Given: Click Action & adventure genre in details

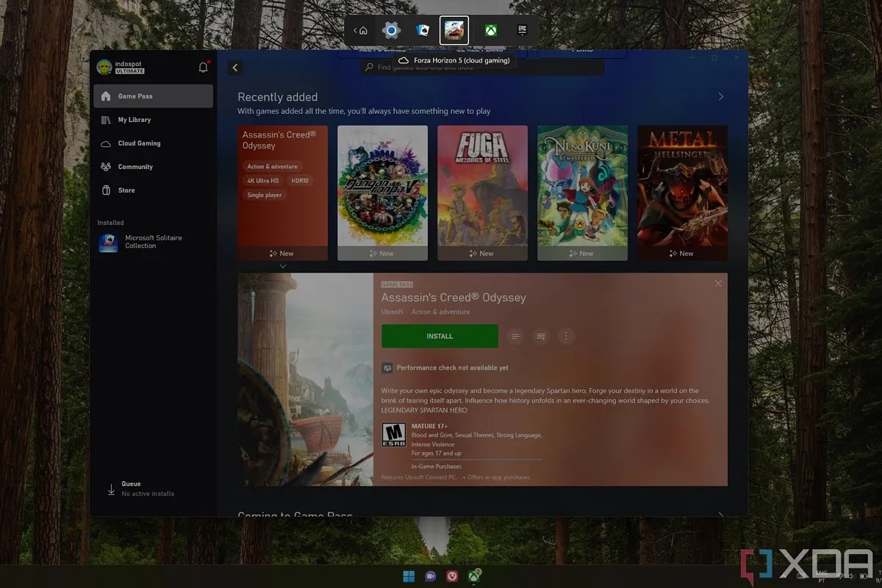Looking at the screenshot, I should pyautogui.click(x=440, y=312).
